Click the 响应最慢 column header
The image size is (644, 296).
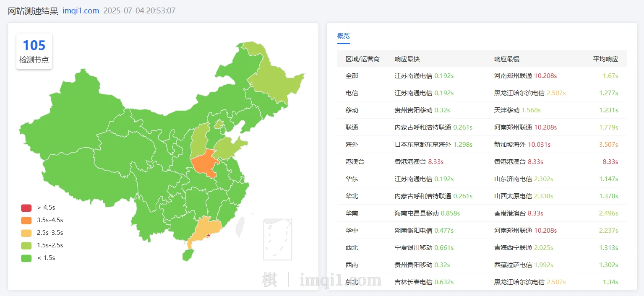point(507,59)
